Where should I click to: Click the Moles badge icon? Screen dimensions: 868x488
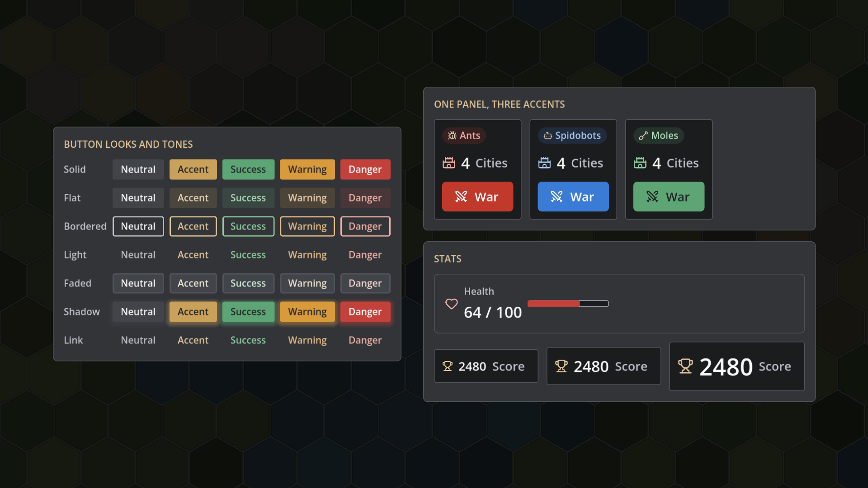pyautogui.click(x=643, y=136)
